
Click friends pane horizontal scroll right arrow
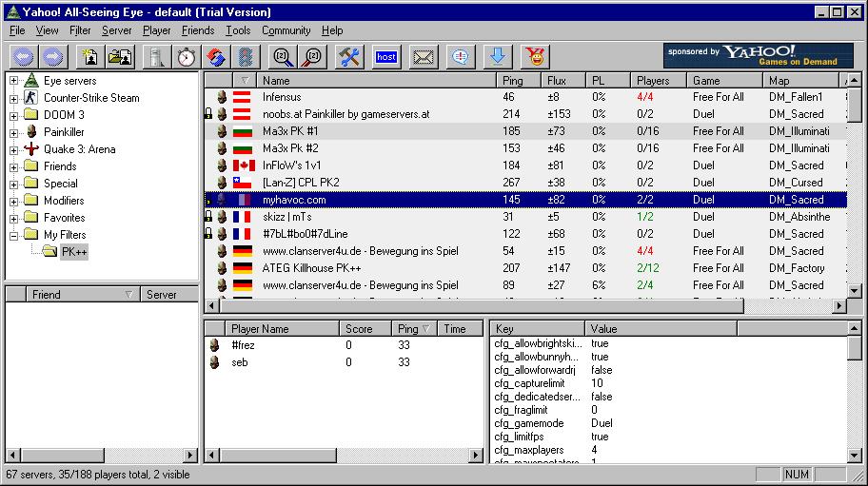[x=190, y=456]
